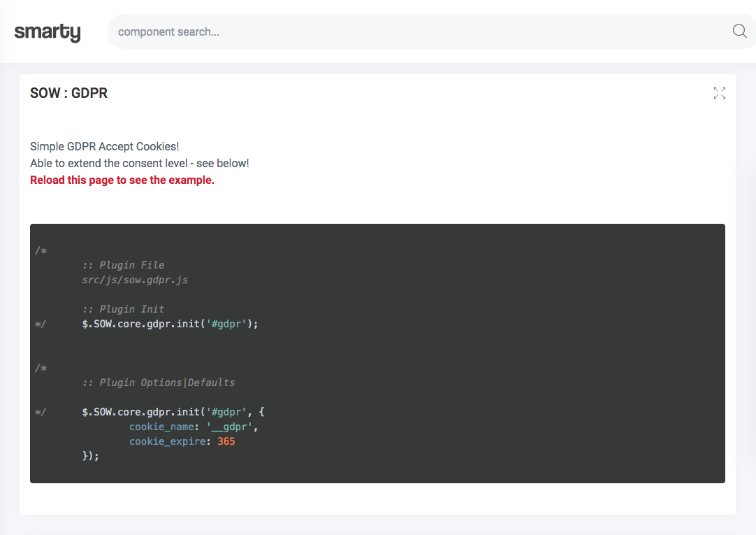This screenshot has height=535, width=756.
Task: Click the ':: Plugin Options|Defaults' comment
Action: point(158,383)
